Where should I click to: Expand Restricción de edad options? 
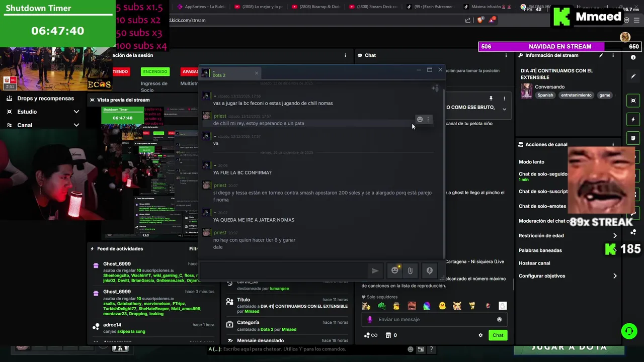pos(615,236)
